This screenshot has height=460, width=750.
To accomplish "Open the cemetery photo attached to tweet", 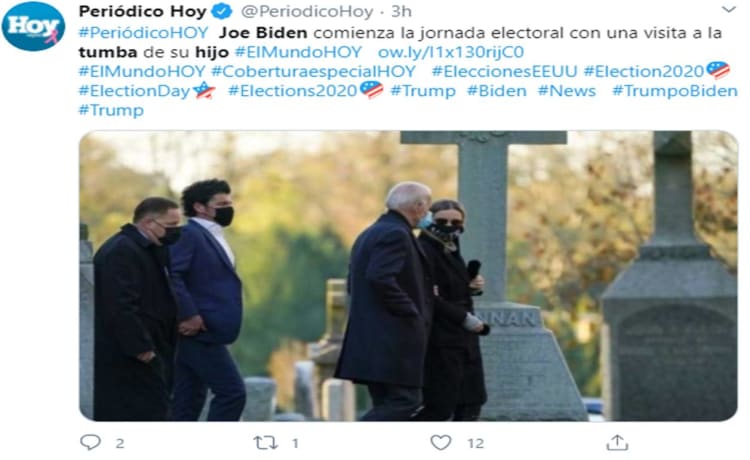I will coord(408,276).
